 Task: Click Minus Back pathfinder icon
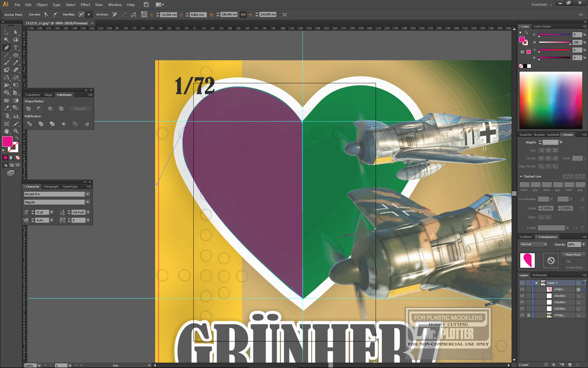86,124
